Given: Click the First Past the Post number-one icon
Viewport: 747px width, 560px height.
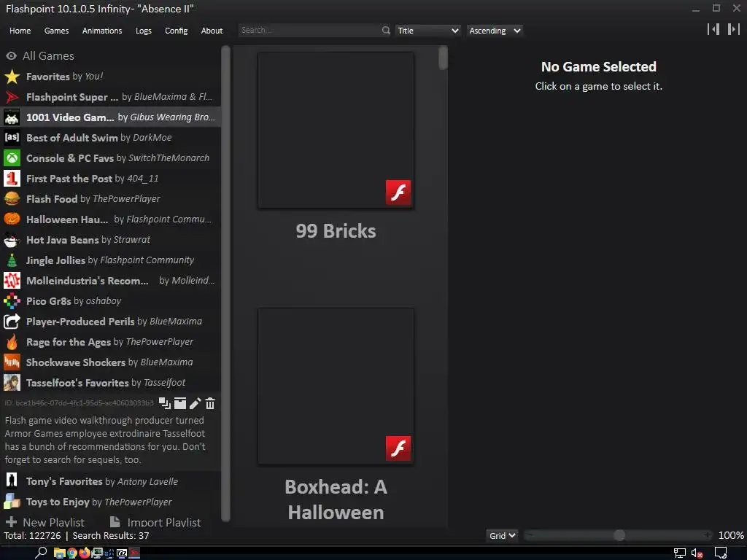Looking at the screenshot, I should [12, 179].
